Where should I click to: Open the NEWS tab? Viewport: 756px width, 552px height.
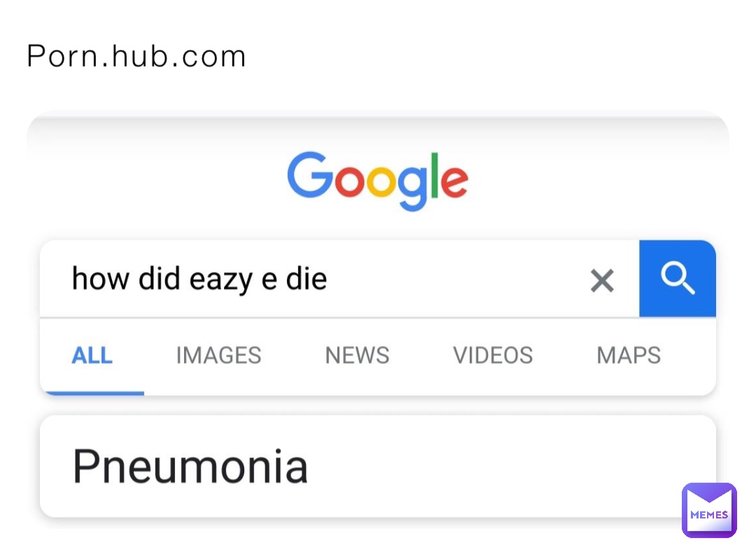click(x=357, y=356)
